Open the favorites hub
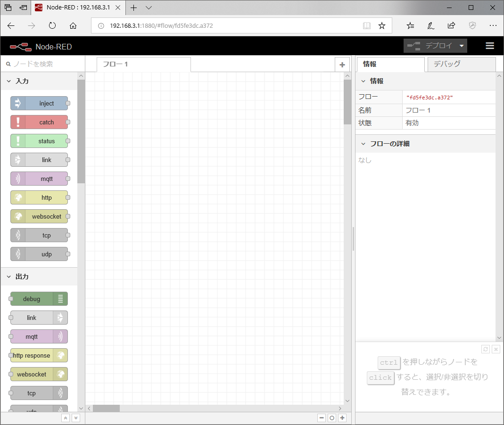The height and width of the screenshot is (425, 504). [x=411, y=26]
